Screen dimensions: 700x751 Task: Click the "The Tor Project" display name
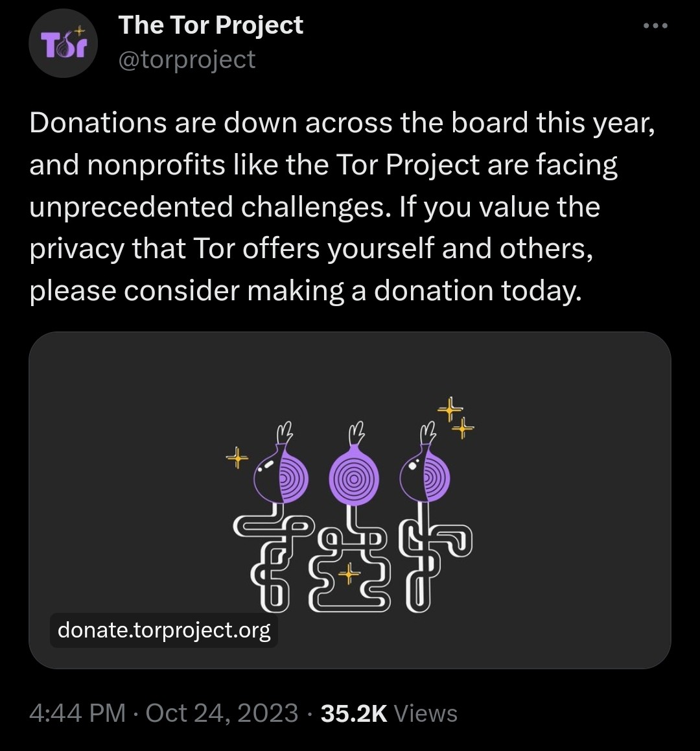[x=211, y=25]
